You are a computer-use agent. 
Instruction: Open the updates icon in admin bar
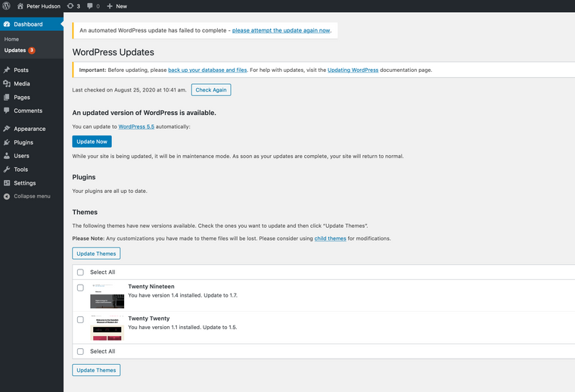pyautogui.click(x=70, y=6)
